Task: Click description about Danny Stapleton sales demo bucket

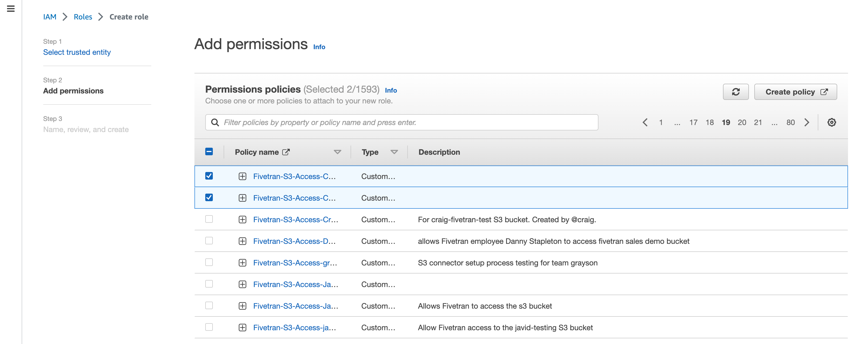Action: (x=554, y=241)
